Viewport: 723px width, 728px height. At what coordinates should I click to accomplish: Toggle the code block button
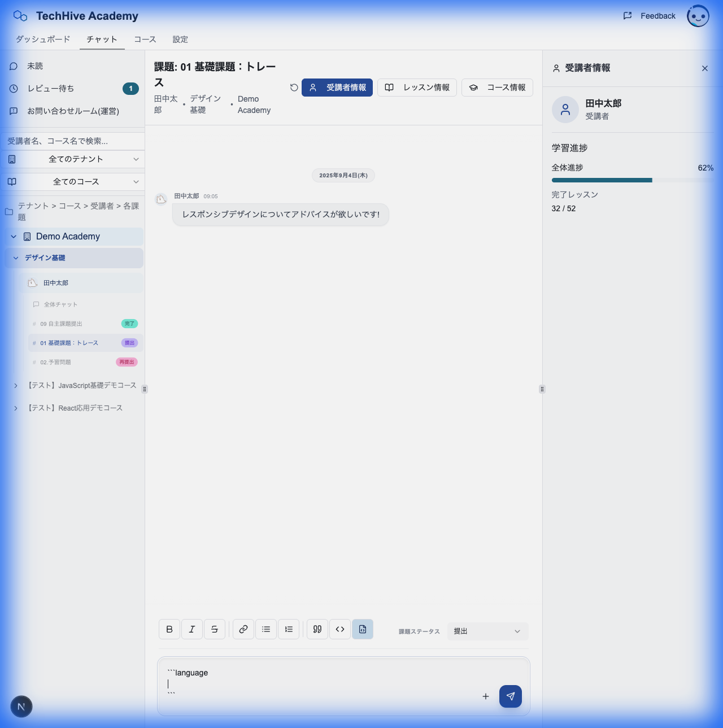coord(363,629)
